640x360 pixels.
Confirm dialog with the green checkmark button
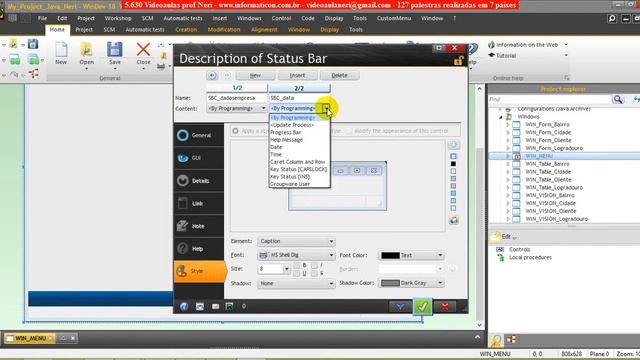click(422, 306)
